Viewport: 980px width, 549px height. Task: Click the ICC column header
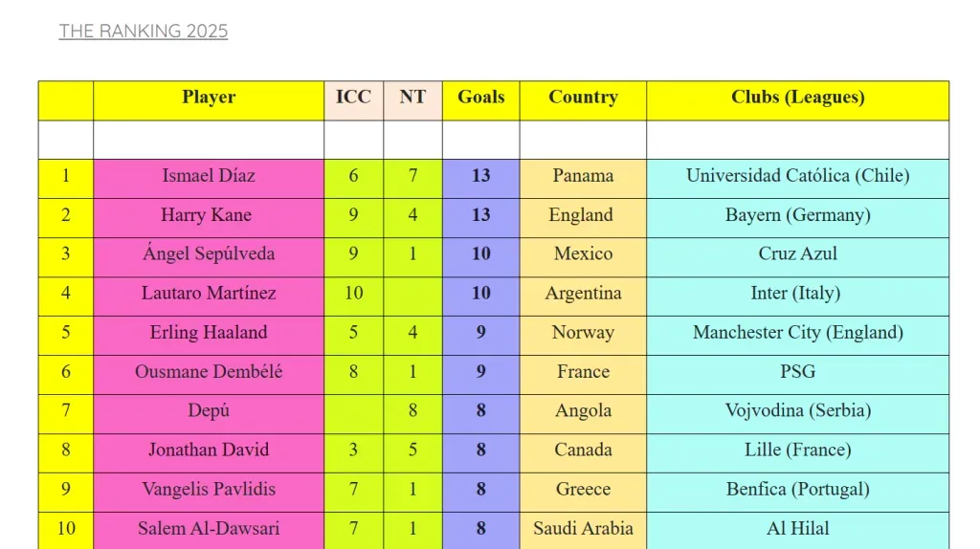pyautogui.click(x=353, y=98)
